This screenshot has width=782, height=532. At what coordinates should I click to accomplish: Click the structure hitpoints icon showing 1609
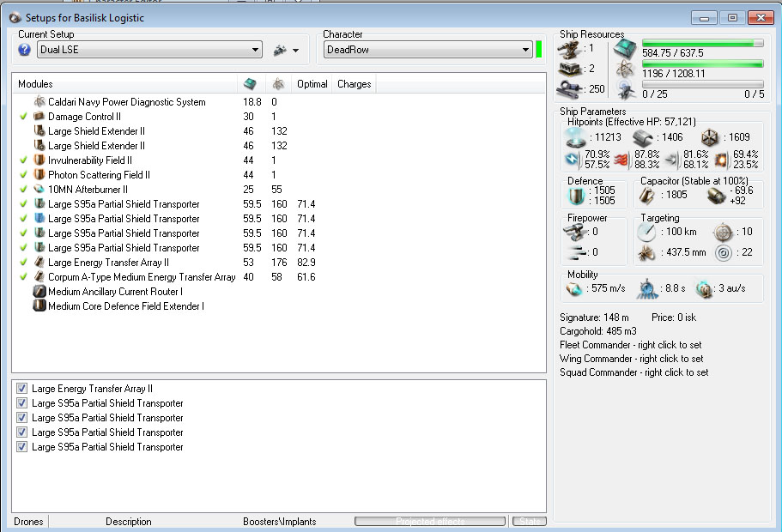point(710,137)
